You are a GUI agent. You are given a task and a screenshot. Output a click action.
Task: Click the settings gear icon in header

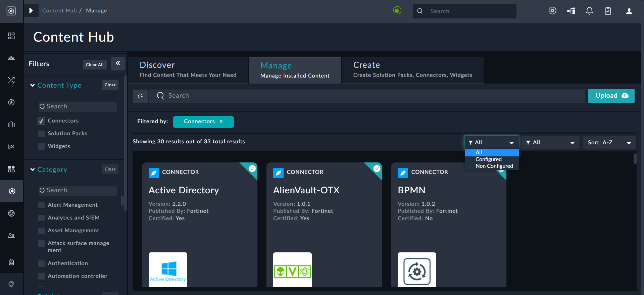pos(552,11)
